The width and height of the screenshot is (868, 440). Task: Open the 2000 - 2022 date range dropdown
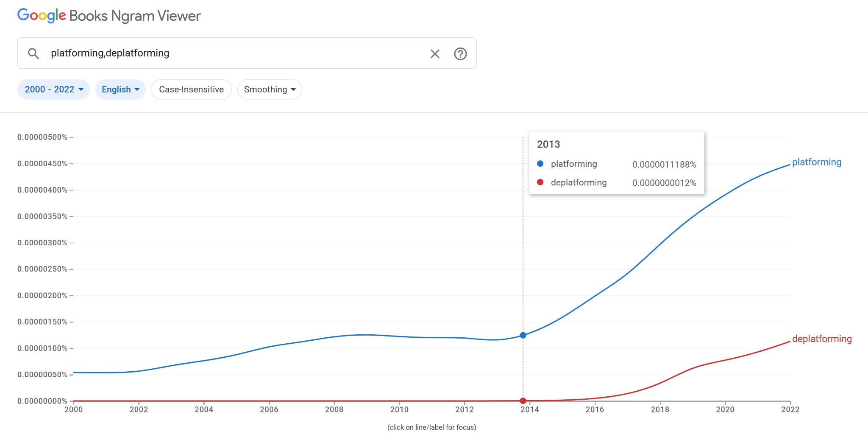coord(53,90)
